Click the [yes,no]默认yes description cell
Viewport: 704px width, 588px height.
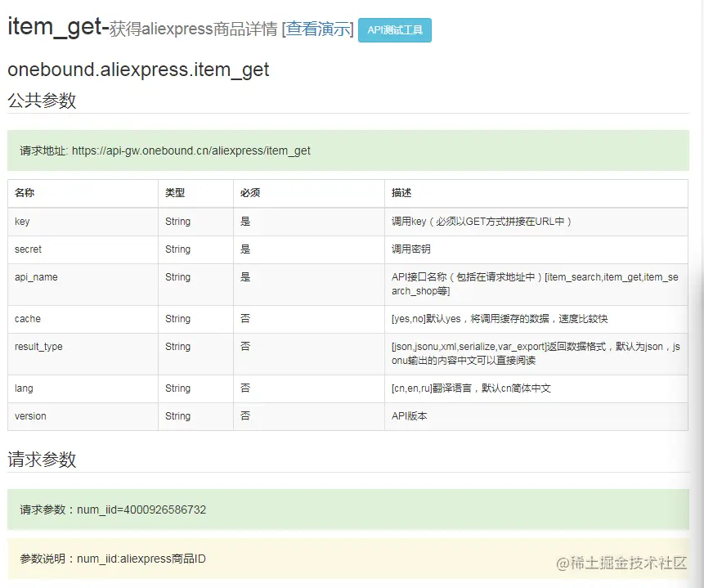[536, 319]
